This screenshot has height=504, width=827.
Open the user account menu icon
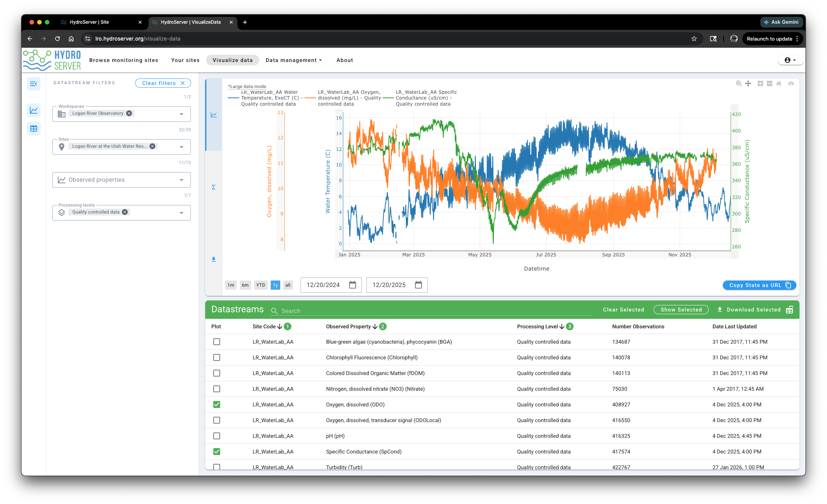coord(790,60)
